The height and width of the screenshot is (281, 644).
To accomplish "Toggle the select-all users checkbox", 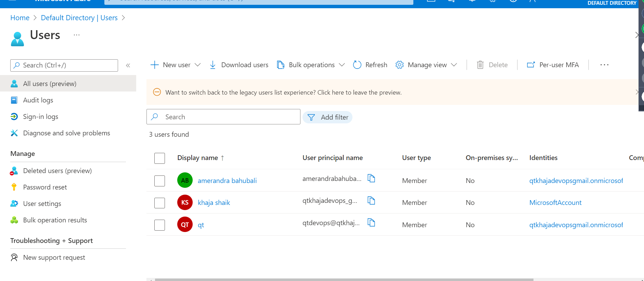I will [159, 158].
